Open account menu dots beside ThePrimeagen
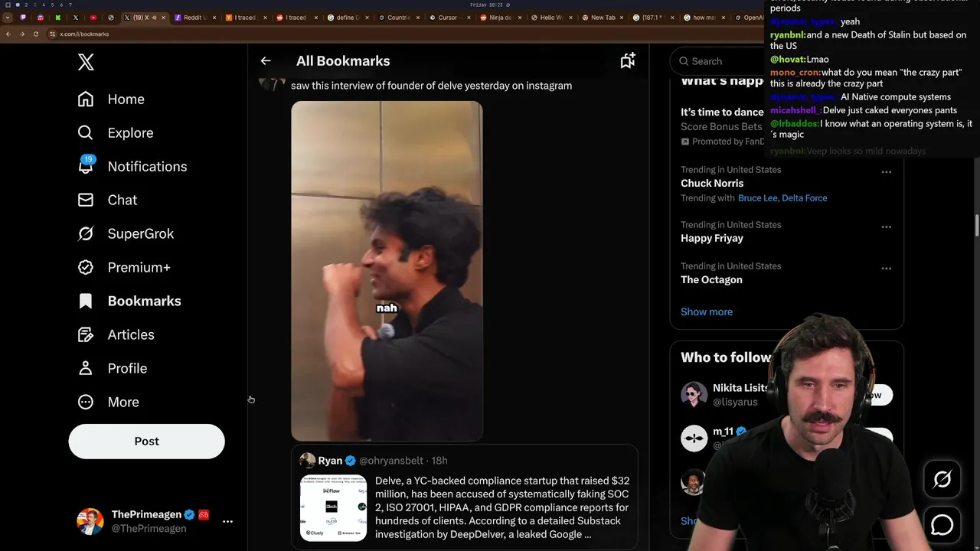Image resolution: width=980 pixels, height=551 pixels. 227,521
